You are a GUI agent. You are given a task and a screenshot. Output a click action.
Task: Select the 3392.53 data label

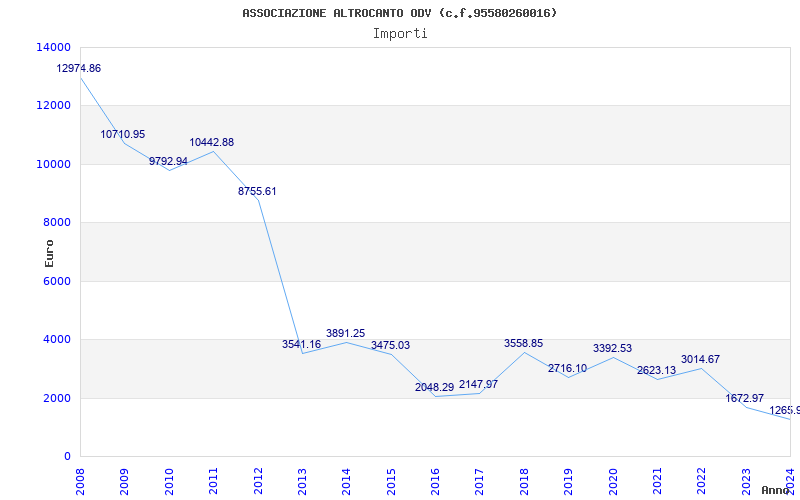[x=612, y=348]
